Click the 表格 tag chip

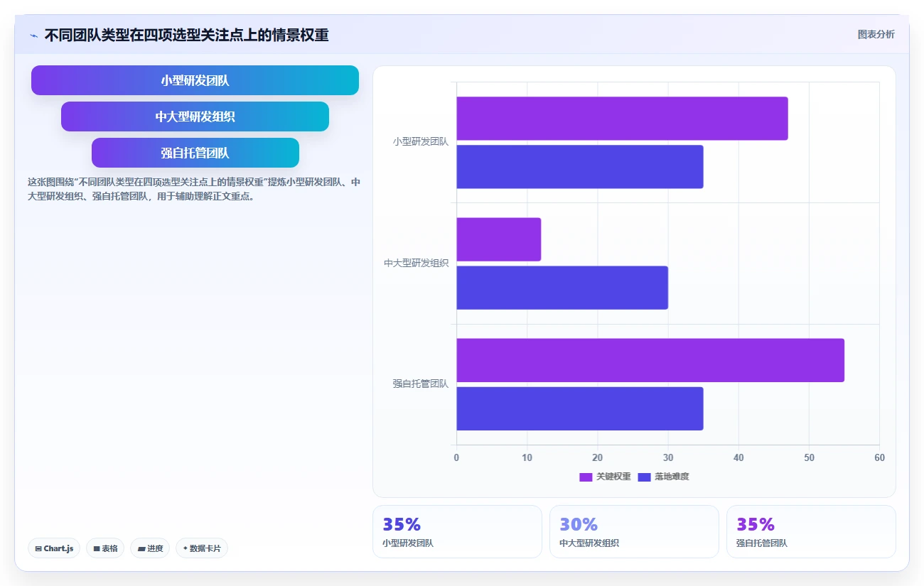(105, 548)
